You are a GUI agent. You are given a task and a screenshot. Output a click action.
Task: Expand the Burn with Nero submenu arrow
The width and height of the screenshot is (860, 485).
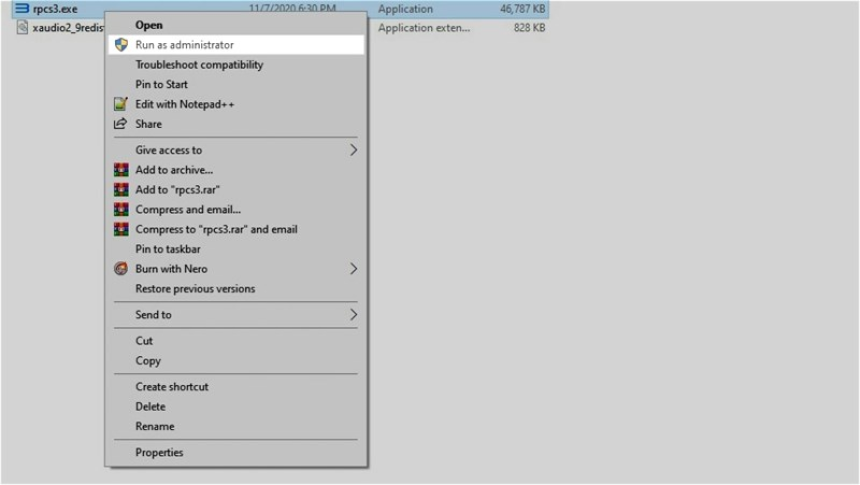pyautogui.click(x=353, y=268)
